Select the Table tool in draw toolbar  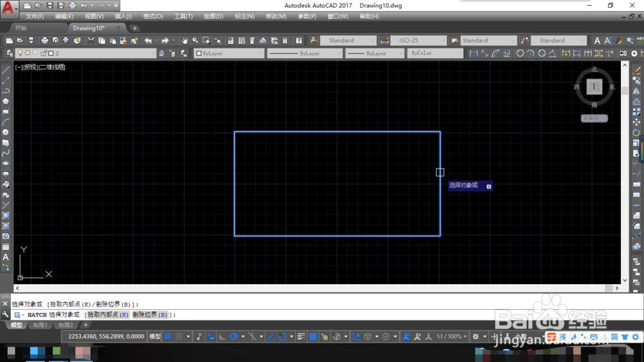[6, 247]
